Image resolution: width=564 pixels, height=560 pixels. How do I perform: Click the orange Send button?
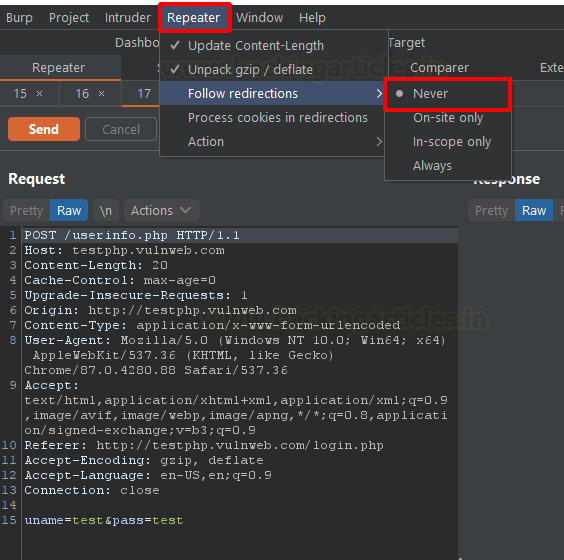[44, 129]
